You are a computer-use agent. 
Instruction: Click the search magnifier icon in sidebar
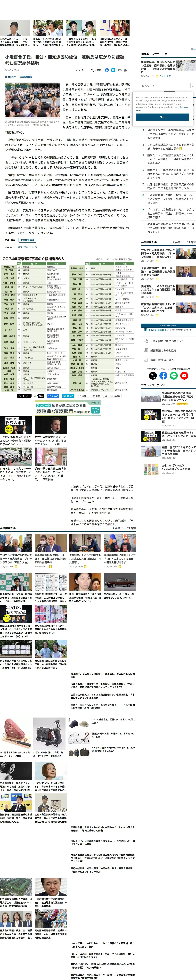(193, 86)
